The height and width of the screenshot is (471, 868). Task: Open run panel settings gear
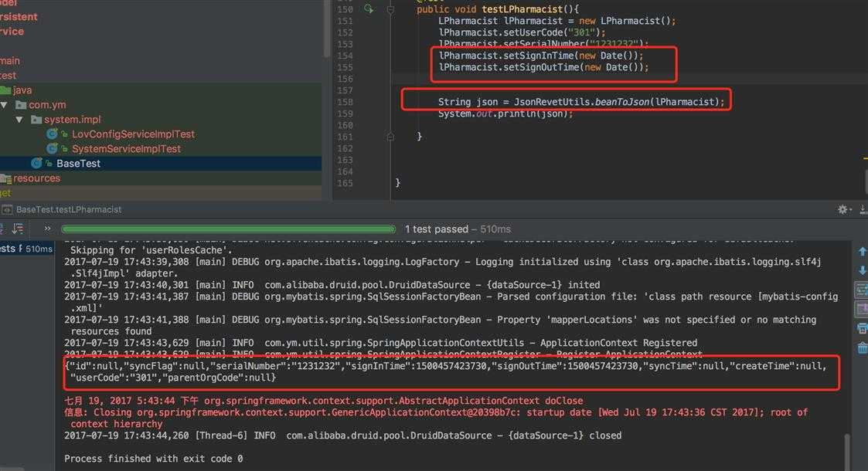(x=842, y=209)
